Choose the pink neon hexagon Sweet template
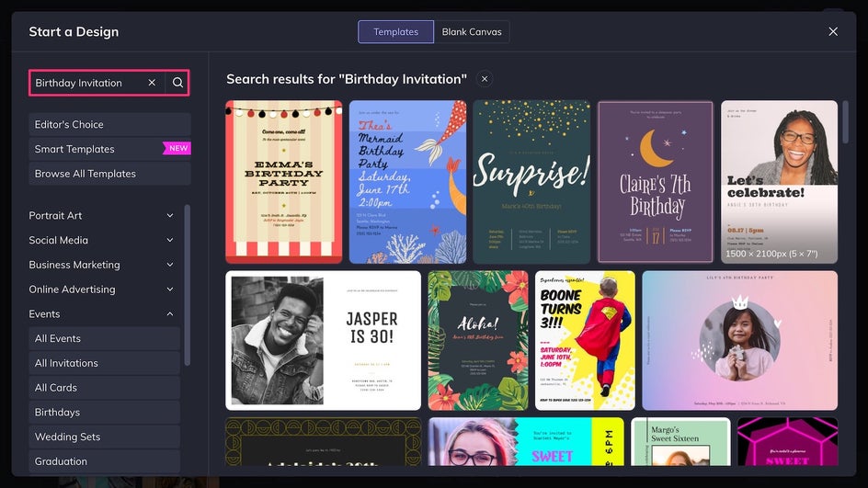The width and height of the screenshot is (868, 488). 787,441
